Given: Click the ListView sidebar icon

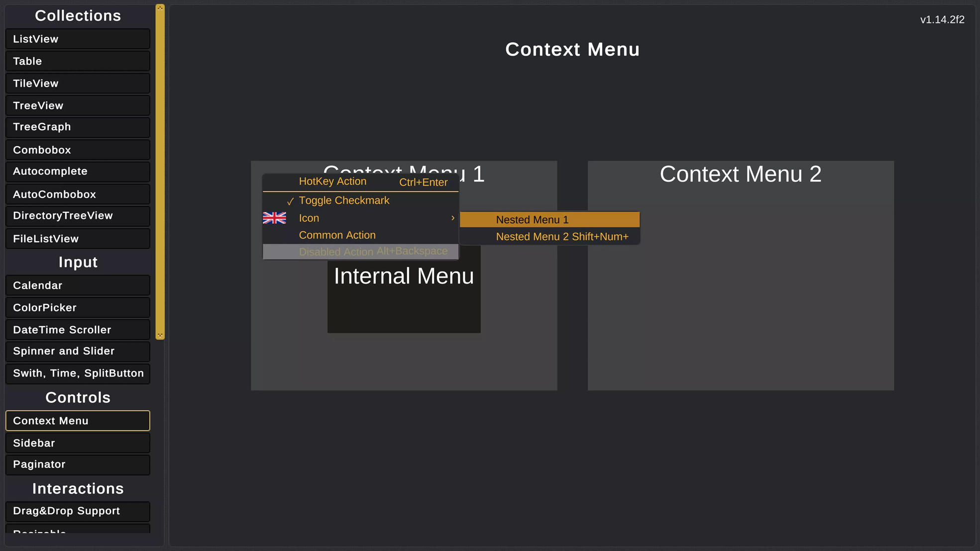Looking at the screenshot, I should tap(78, 38).
